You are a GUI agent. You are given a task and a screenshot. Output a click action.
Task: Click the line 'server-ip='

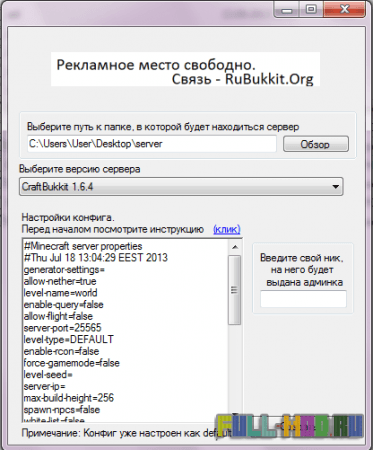pos(44,386)
